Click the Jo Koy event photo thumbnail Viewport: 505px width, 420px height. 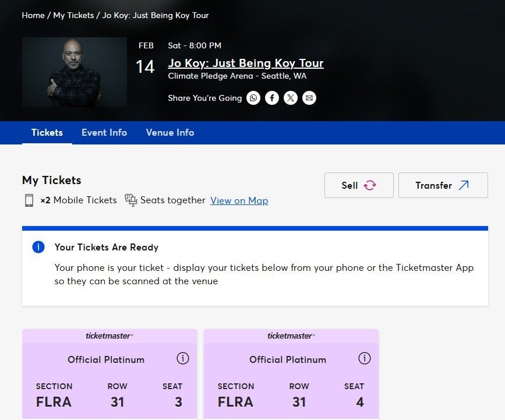pyautogui.click(x=75, y=72)
